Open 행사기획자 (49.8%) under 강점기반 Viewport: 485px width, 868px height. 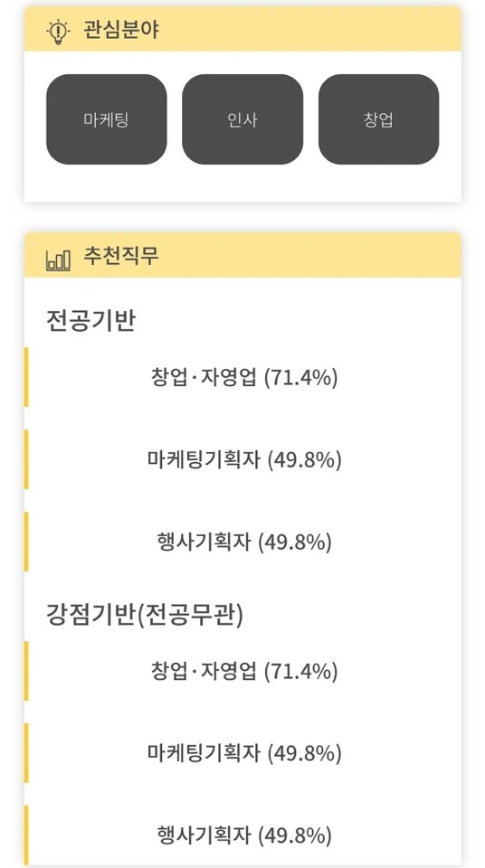tap(244, 835)
